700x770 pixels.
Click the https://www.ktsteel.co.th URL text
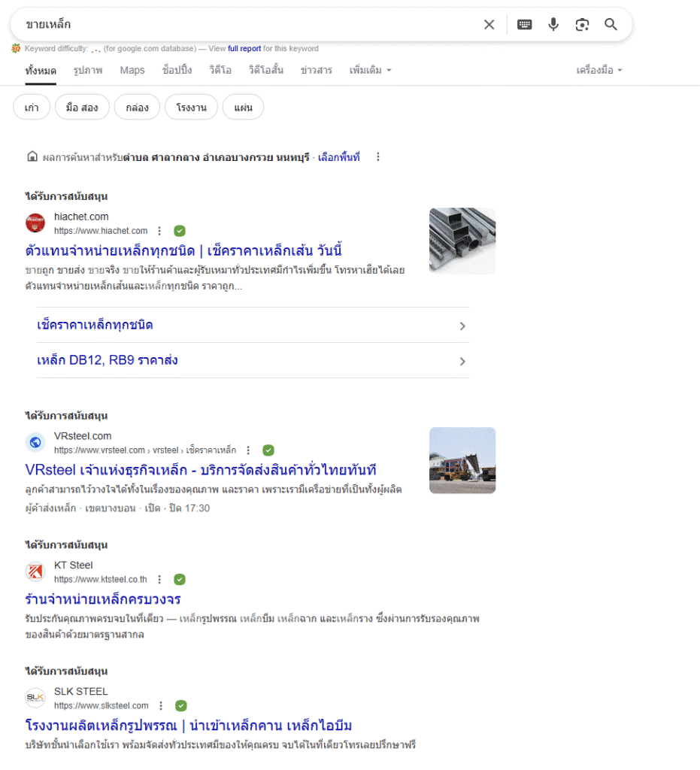click(x=101, y=580)
